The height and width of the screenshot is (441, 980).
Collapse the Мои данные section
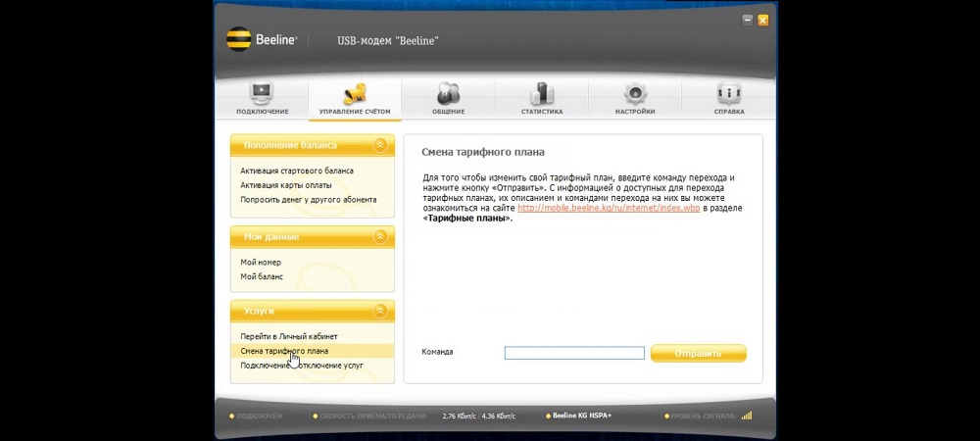[380, 237]
